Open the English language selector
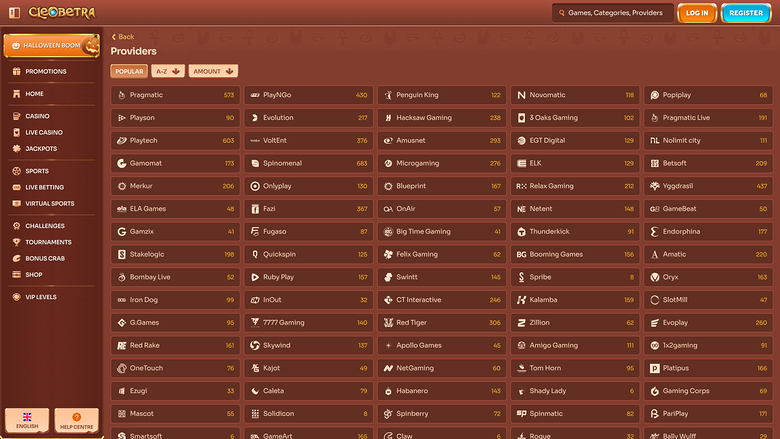 coord(27,419)
